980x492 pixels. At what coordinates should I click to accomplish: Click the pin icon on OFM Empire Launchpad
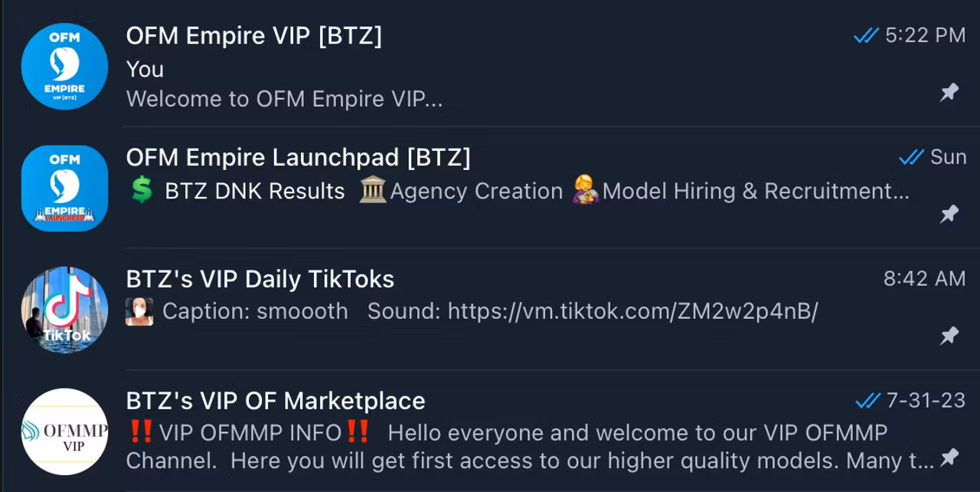(949, 215)
